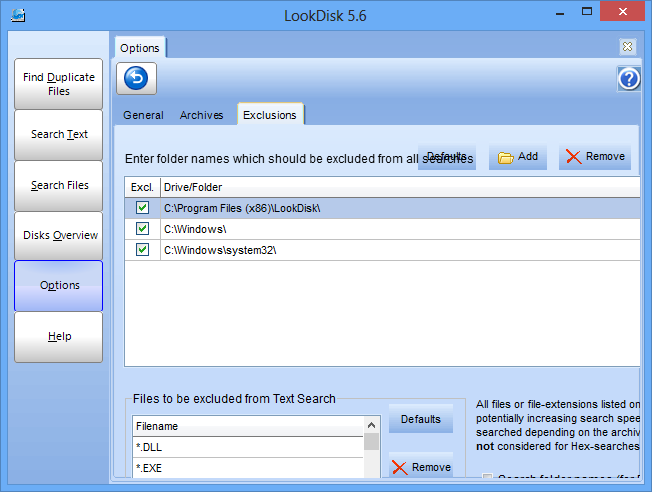Viewport: 652px width, 492px height.
Task: Open Disks Overview
Action: point(59,236)
